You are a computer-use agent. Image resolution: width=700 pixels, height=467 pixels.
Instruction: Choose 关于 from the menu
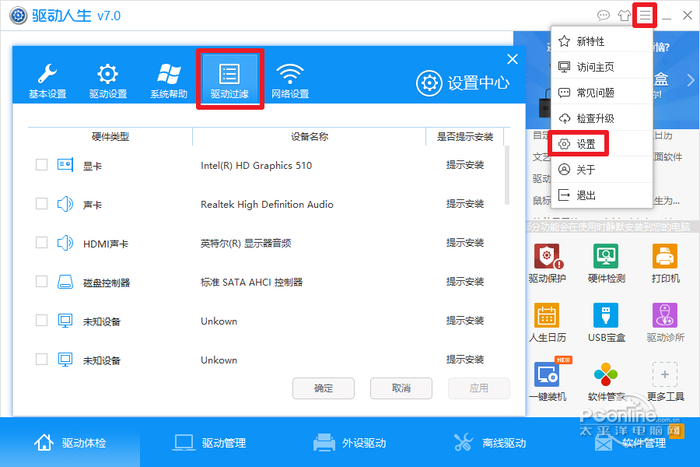[602, 170]
